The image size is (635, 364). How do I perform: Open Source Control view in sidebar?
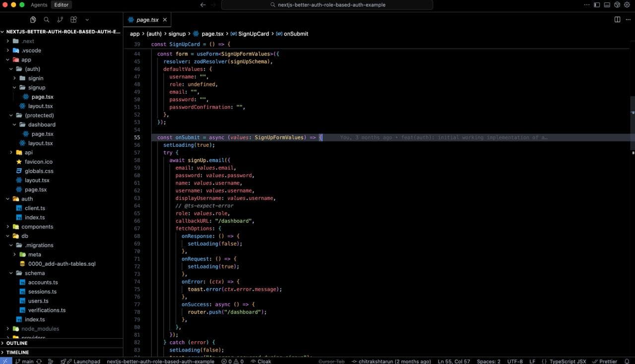click(x=60, y=20)
